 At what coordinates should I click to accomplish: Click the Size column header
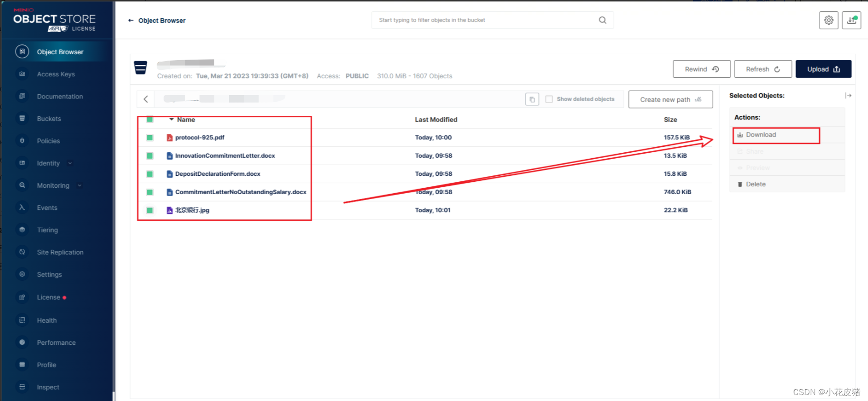coord(670,120)
